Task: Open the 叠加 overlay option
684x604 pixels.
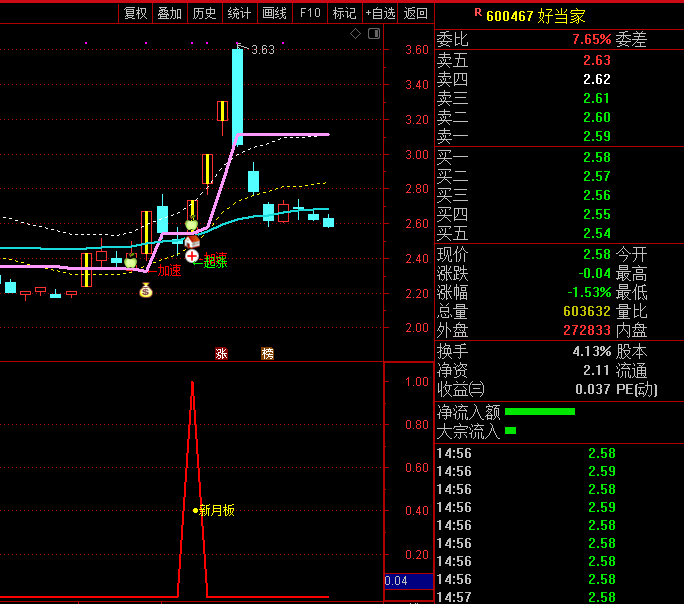Action: tap(170, 13)
